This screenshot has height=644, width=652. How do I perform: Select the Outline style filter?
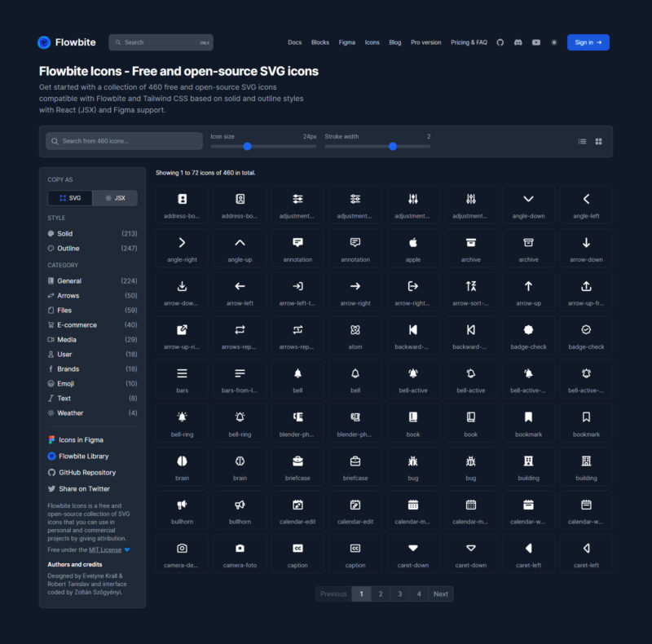(x=66, y=249)
